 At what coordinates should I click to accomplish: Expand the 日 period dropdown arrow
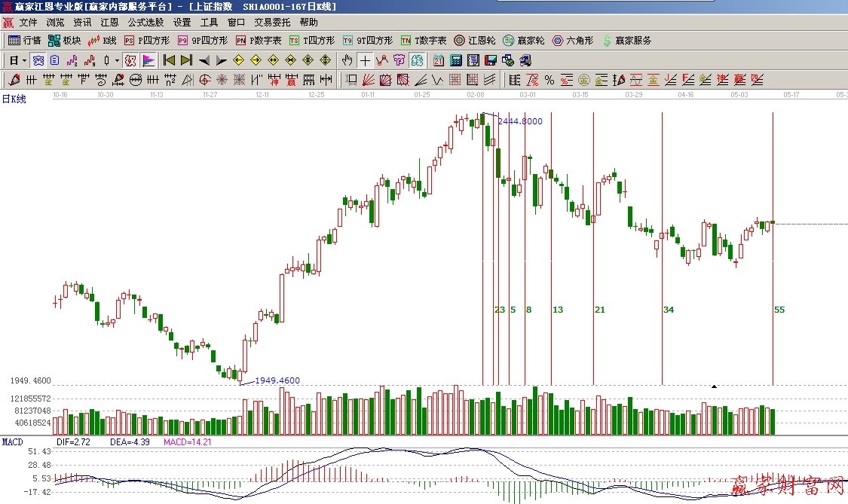coord(24,60)
